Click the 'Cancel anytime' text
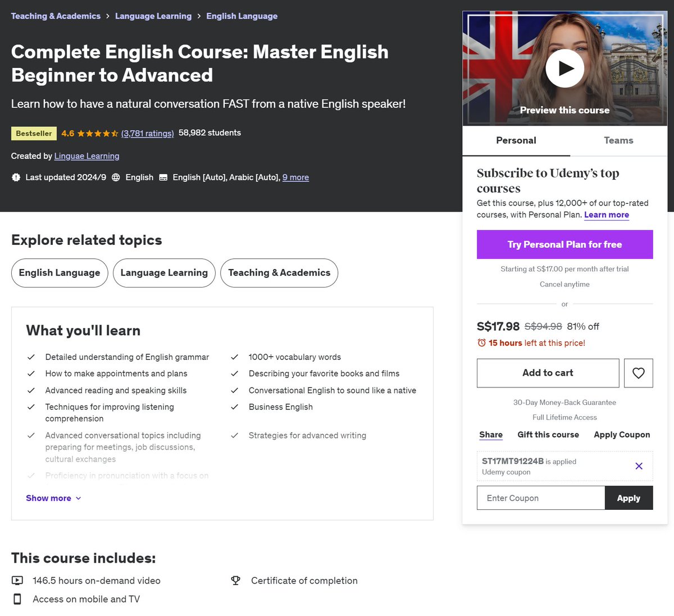Screen dimensions: 674x616 pyautogui.click(x=564, y=284)
